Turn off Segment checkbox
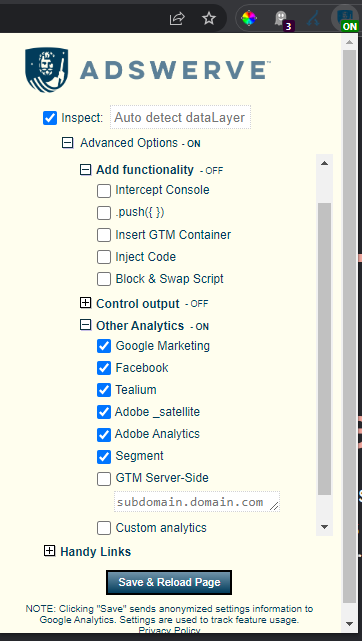The height and width of the screenshot is (641, 362). (x=104, y=457)
